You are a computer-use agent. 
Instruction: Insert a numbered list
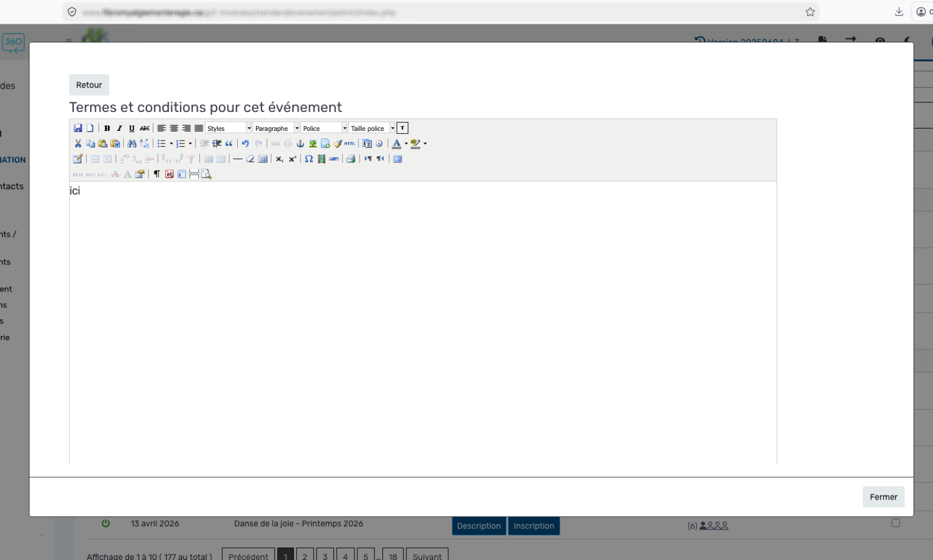(181, 143)
